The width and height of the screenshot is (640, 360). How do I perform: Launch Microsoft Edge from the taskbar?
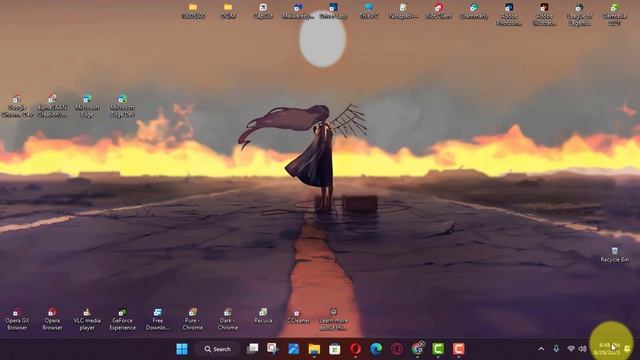click(376, 349)
